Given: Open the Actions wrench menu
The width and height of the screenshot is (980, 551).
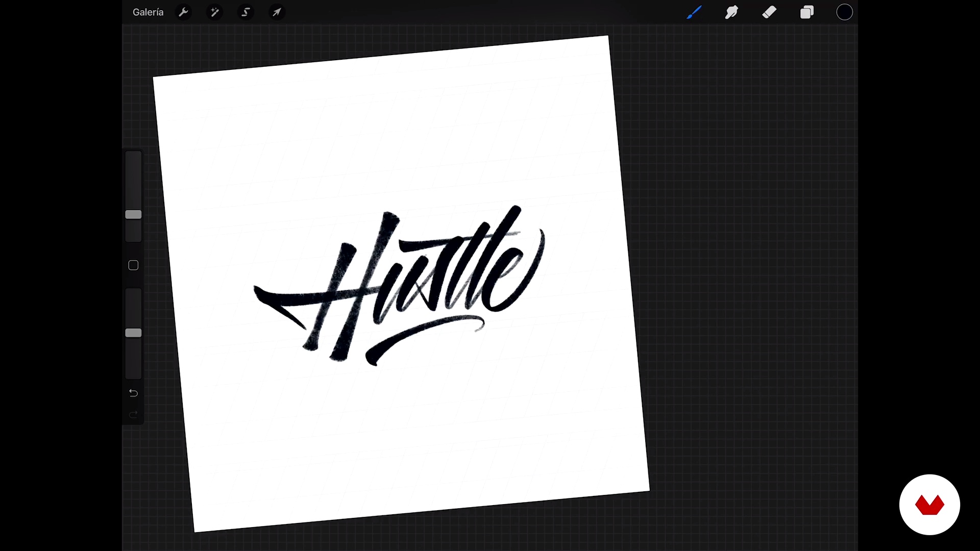Looking at the screenshot, I should point(183,12).
